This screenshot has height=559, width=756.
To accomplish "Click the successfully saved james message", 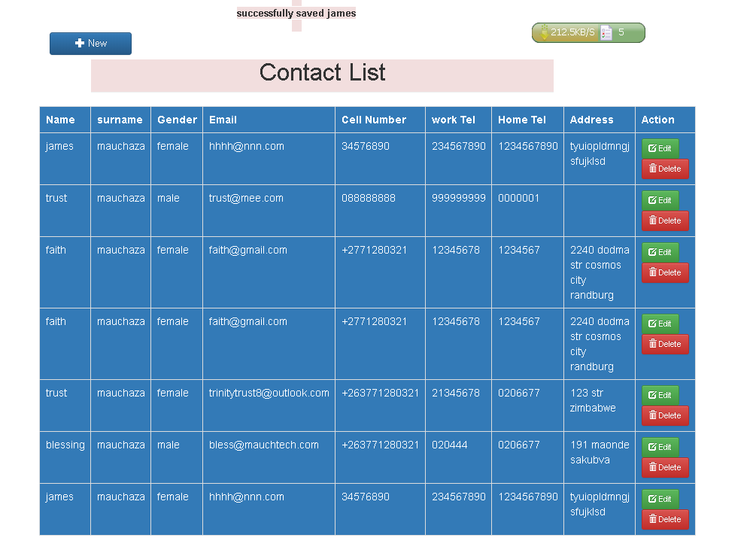I will 296,14.
